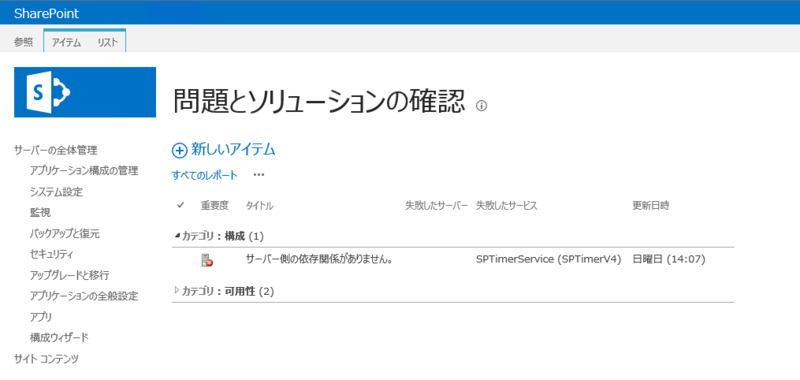Click the SharePoint logo image

(85, 92)
